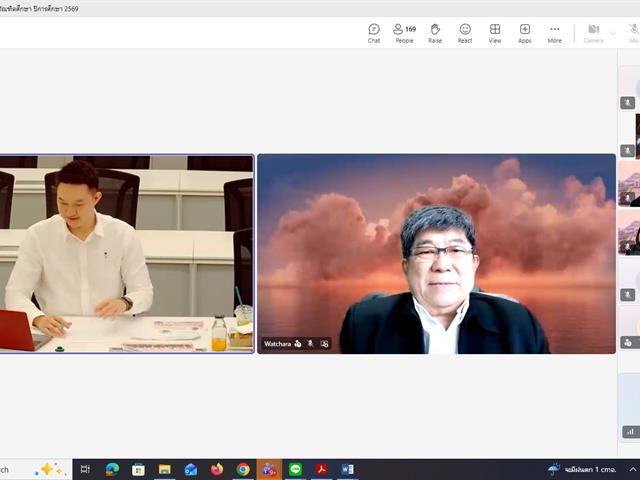Click the taskbar search box
This screenshot has width=640, height=480.
(36, 469)
